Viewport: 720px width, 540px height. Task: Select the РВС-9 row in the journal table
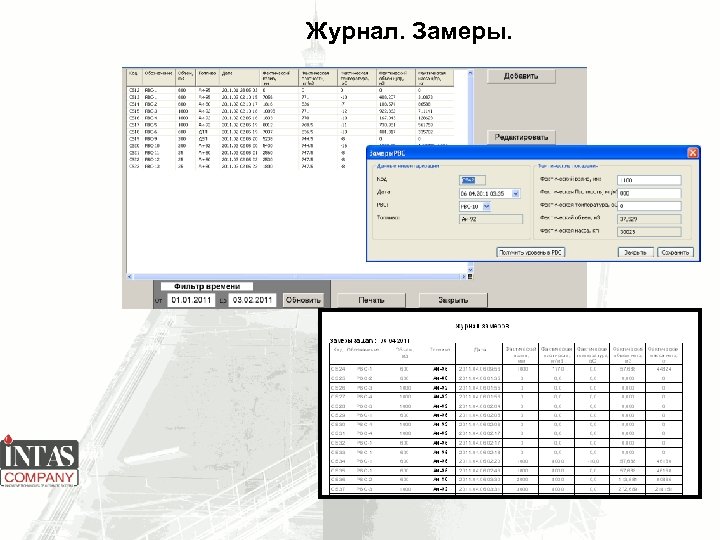tap(290, 139)
